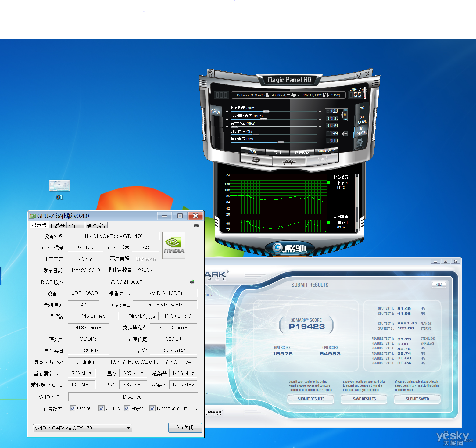Open the globe website icon in Magic Panel
Screen dimensions: 476x448
[x=256, y=159]
